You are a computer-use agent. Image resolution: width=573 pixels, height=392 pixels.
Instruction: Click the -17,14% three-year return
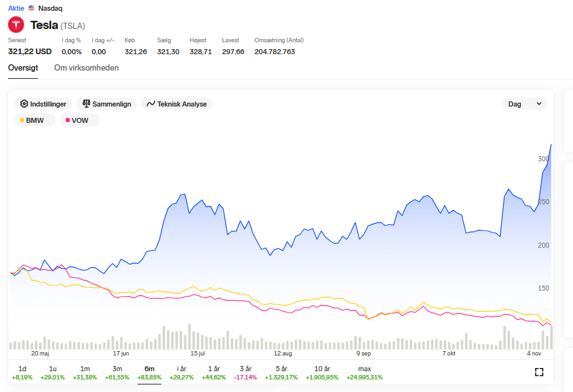(x=246, y=377)
